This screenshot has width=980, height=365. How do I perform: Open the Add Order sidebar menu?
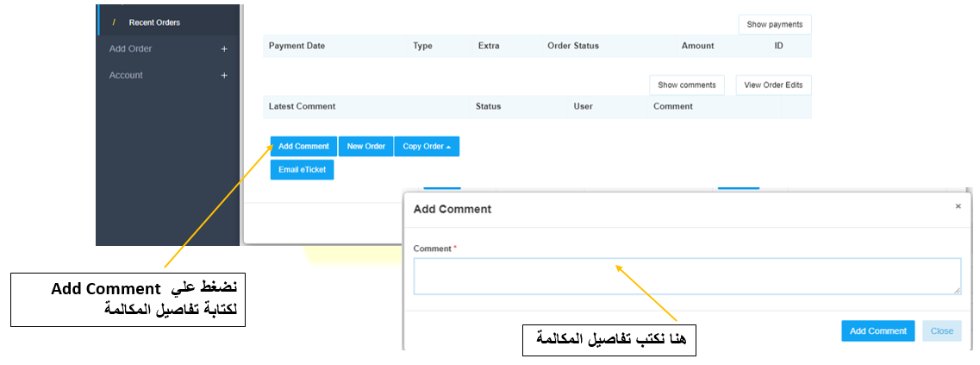(131, 49)
